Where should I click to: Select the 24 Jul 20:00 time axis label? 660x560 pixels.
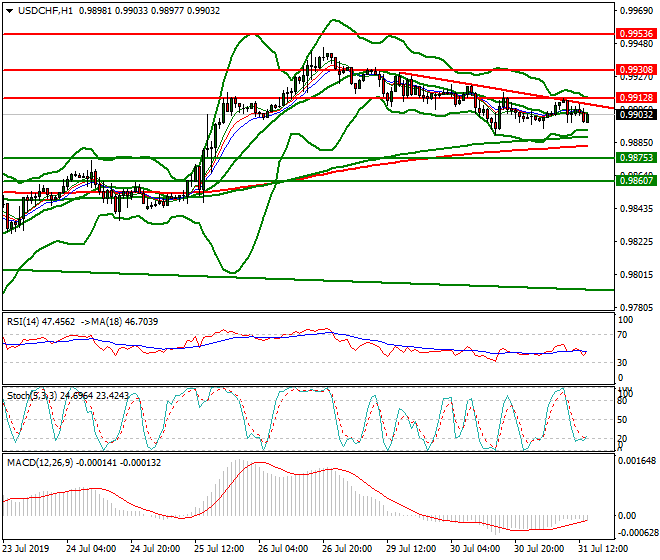point(155,549)
